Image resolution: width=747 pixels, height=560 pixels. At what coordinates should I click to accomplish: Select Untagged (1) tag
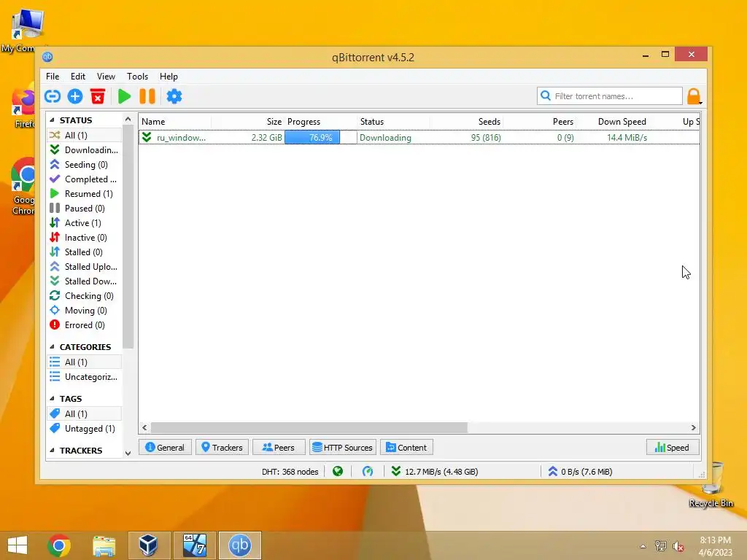tap(85, 429)
